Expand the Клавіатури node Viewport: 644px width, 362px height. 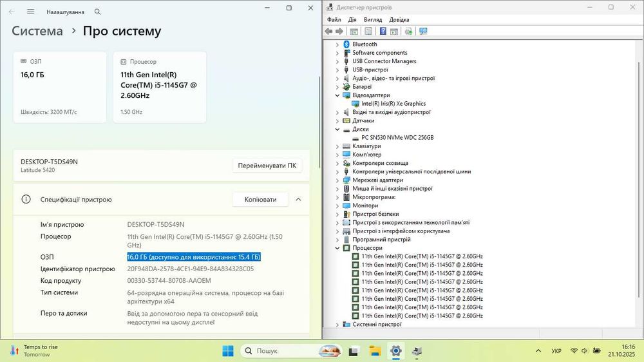pyautogui.click(x=337, y=146)
